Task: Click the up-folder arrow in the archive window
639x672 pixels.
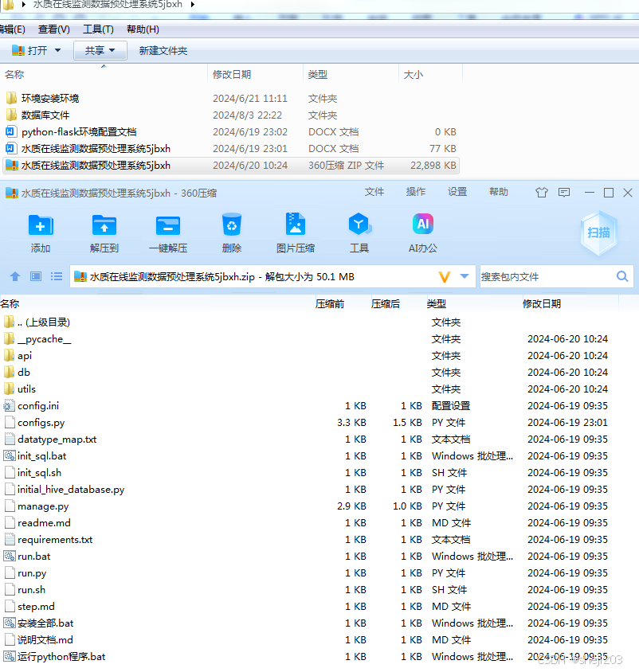Action: (14, 276)
